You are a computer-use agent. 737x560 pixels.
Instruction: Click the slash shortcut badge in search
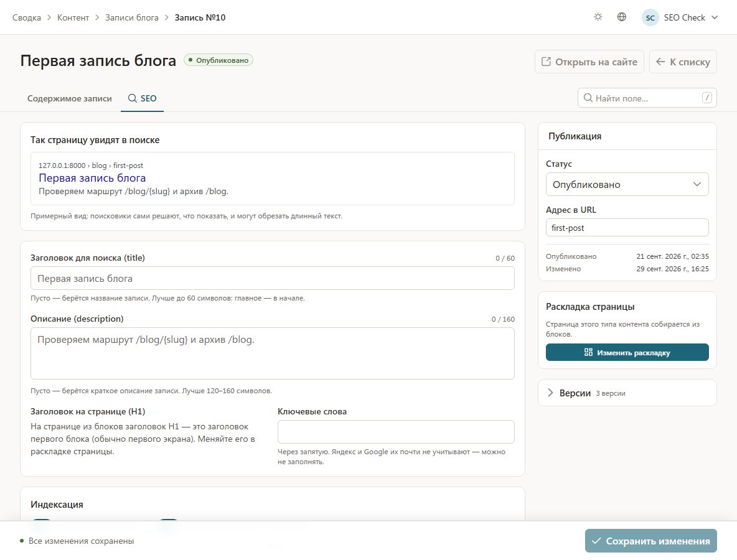pos(707,98)
